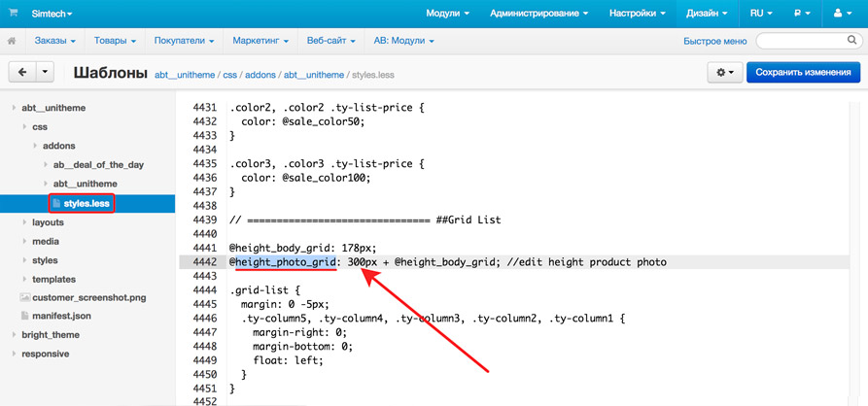Open the RU language dropdown

pos(761,15)
